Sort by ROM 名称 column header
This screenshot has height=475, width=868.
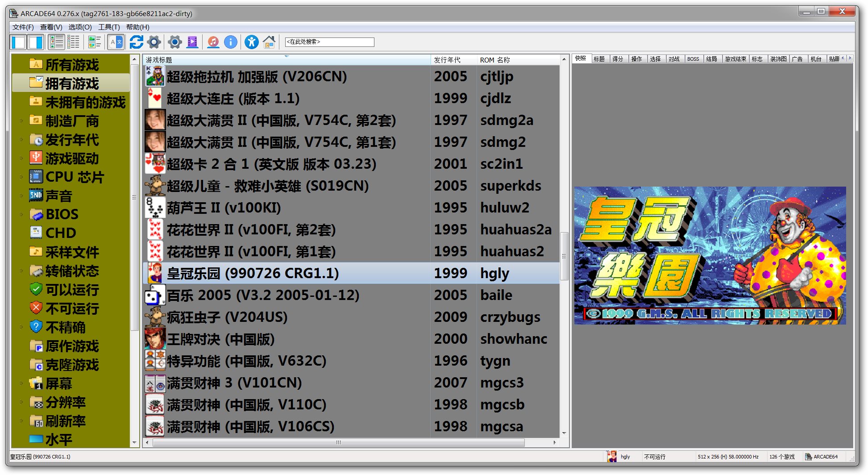(x=518, y=60)
